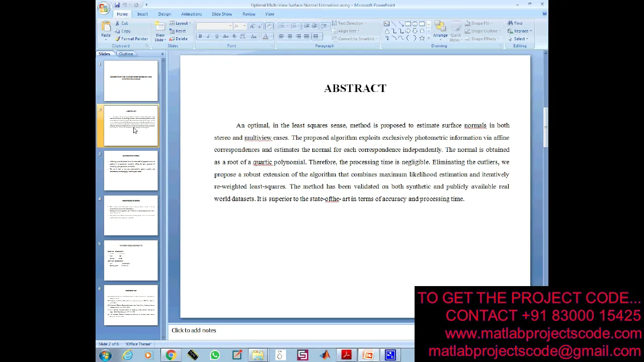Toggle Italic formatting

(x=208, y=36)
